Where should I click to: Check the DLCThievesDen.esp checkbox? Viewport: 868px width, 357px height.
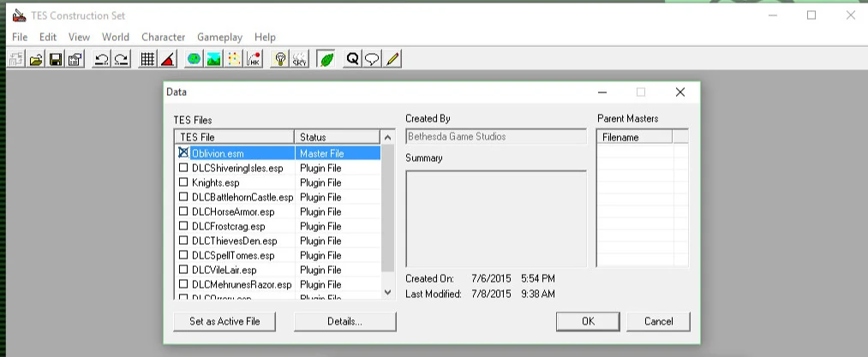[183, 241]
